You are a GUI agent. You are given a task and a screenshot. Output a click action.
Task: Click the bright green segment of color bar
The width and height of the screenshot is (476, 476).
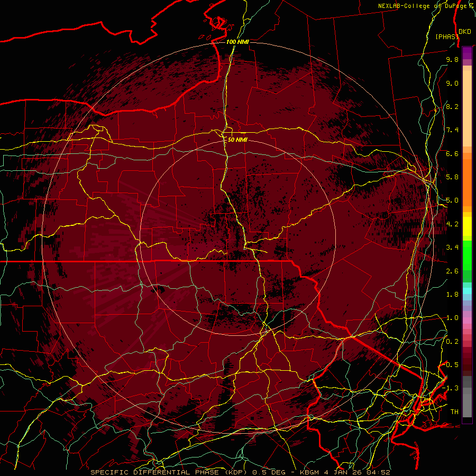[467, 255]
